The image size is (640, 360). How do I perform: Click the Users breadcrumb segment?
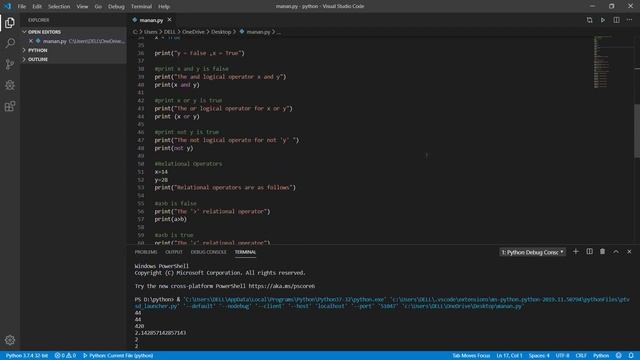pos(150,32)
